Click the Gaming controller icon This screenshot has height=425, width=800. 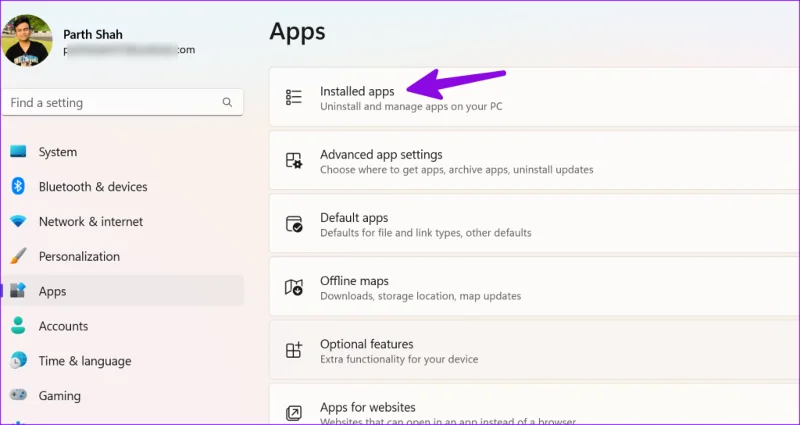[18, 395]
